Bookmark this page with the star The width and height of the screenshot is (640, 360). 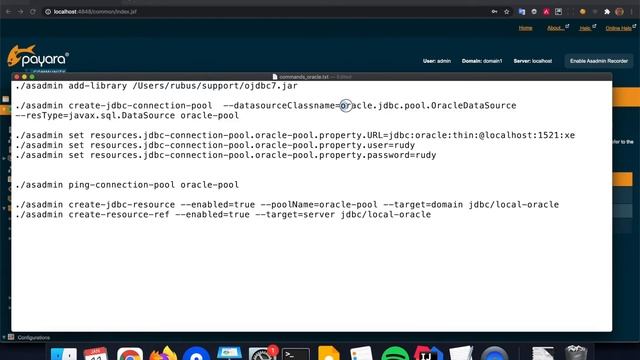coord(507,12)
